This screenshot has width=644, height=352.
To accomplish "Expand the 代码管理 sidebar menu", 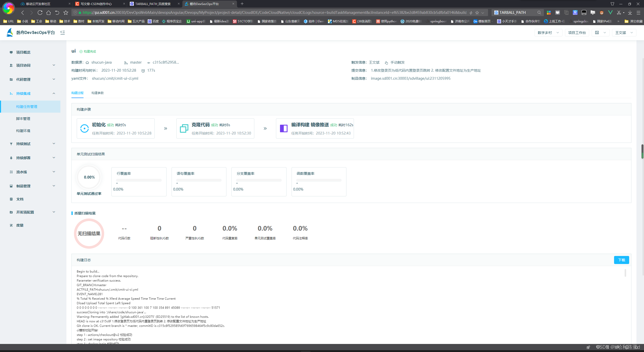I will pyautogui.click(x=54, y=79).
